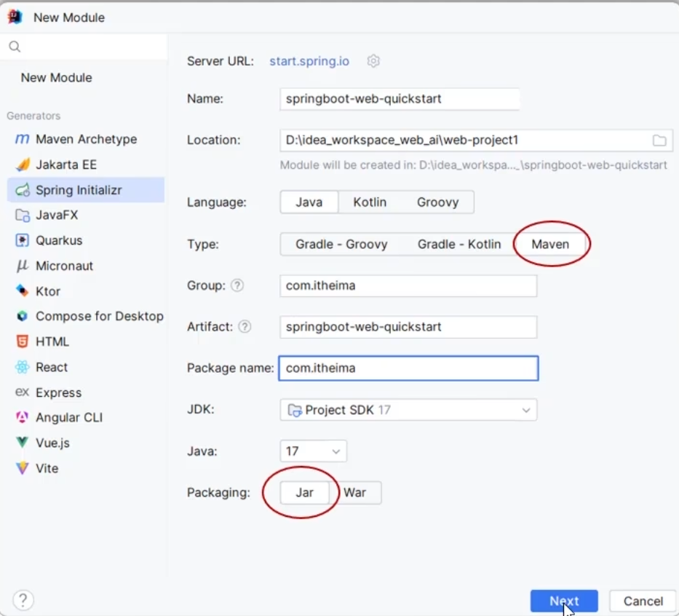Focus the Package name field

408,368
